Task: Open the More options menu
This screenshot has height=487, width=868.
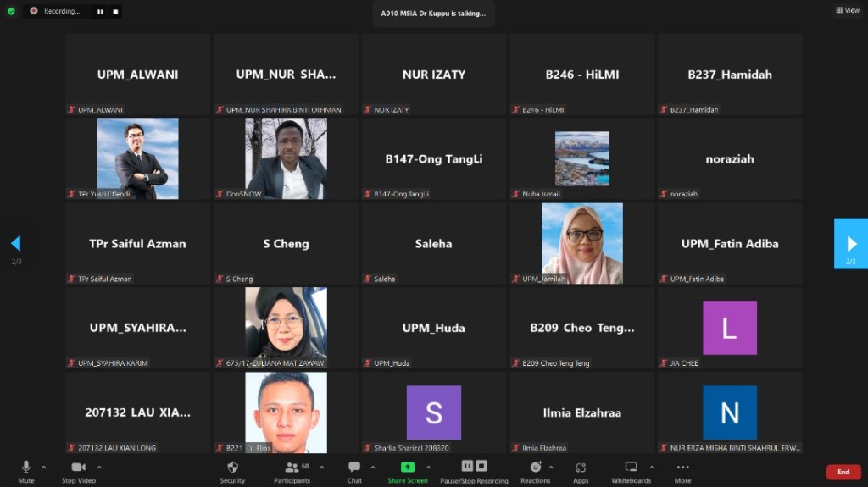Action: [x=682, y=470]
